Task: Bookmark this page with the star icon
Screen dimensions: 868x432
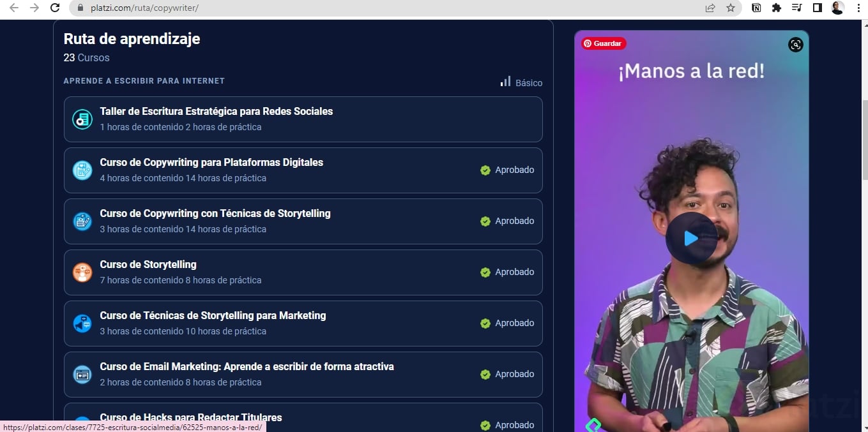Action: (x=730, y=8)
